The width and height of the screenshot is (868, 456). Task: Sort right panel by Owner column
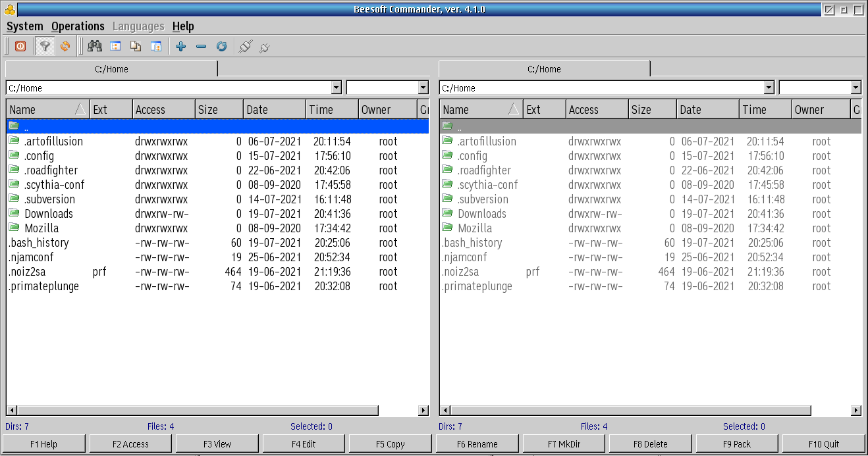coord(821,109)
